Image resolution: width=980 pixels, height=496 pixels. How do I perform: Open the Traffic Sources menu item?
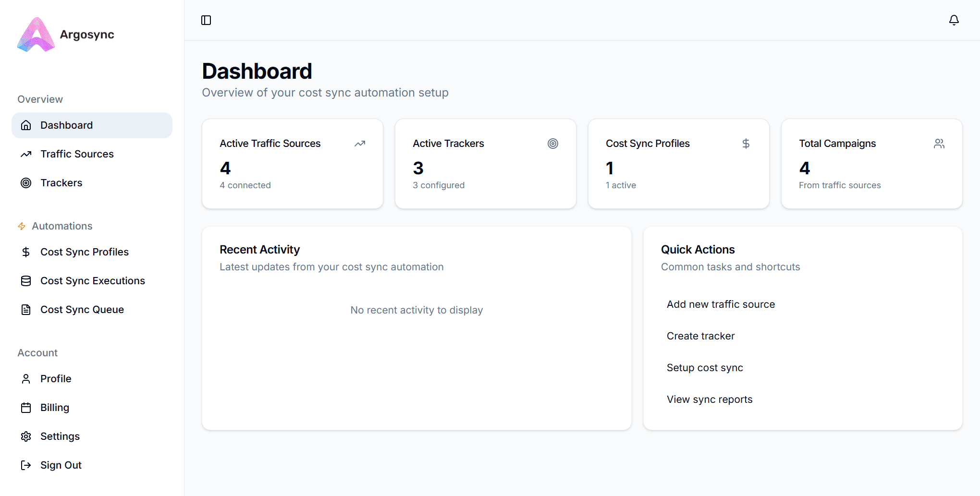click(77, 154)
